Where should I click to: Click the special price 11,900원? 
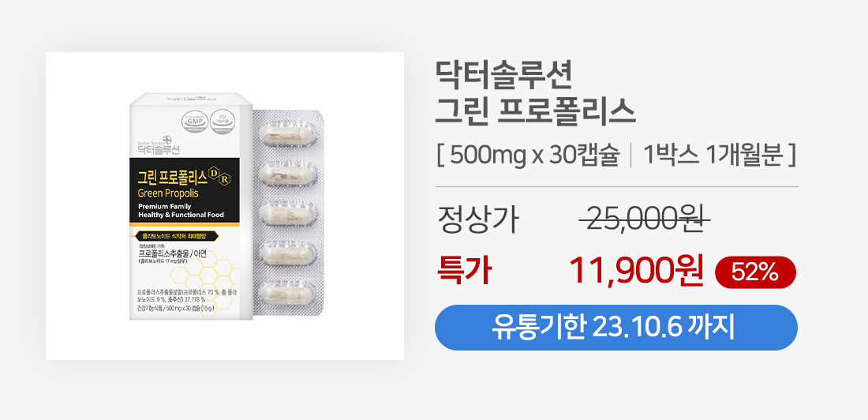637,272
